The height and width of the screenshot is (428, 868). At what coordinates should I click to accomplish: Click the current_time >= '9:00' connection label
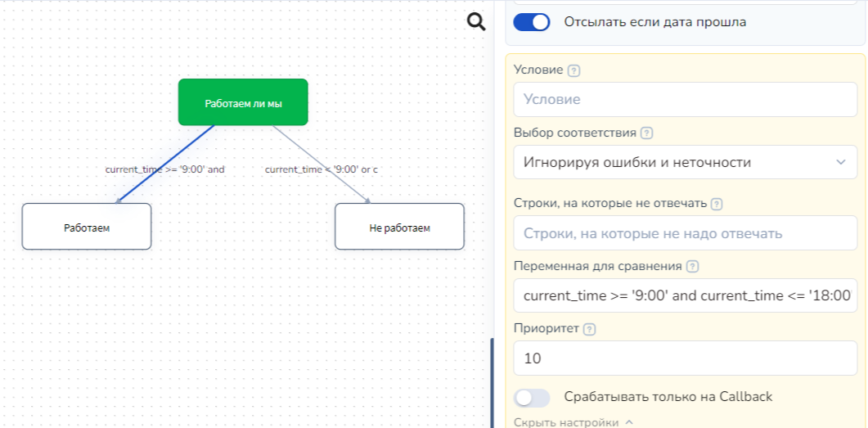(x=164, y=169)
